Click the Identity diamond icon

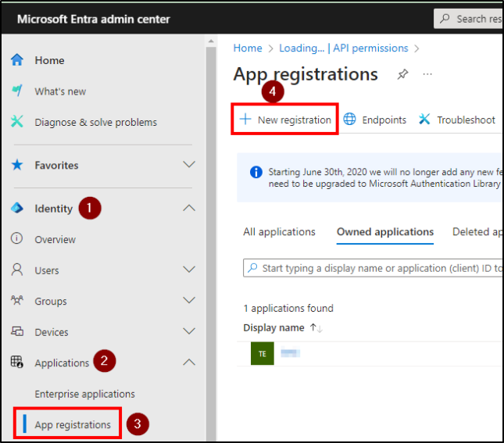point(17,208)
